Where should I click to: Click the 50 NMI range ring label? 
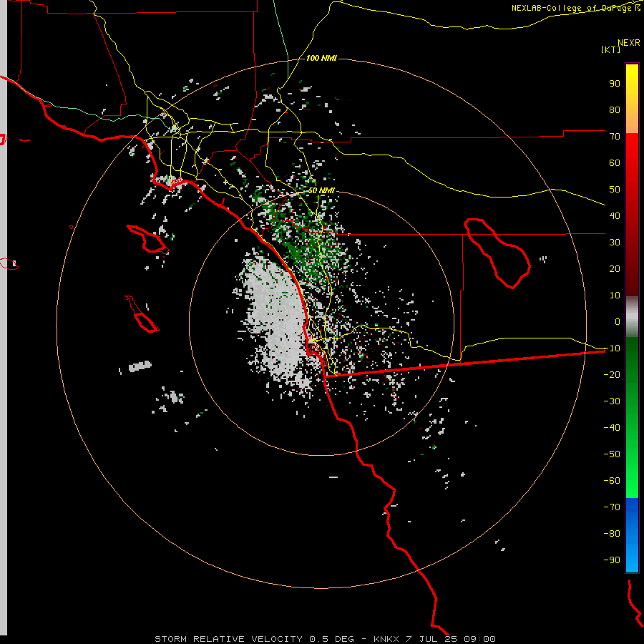point(321,190)
